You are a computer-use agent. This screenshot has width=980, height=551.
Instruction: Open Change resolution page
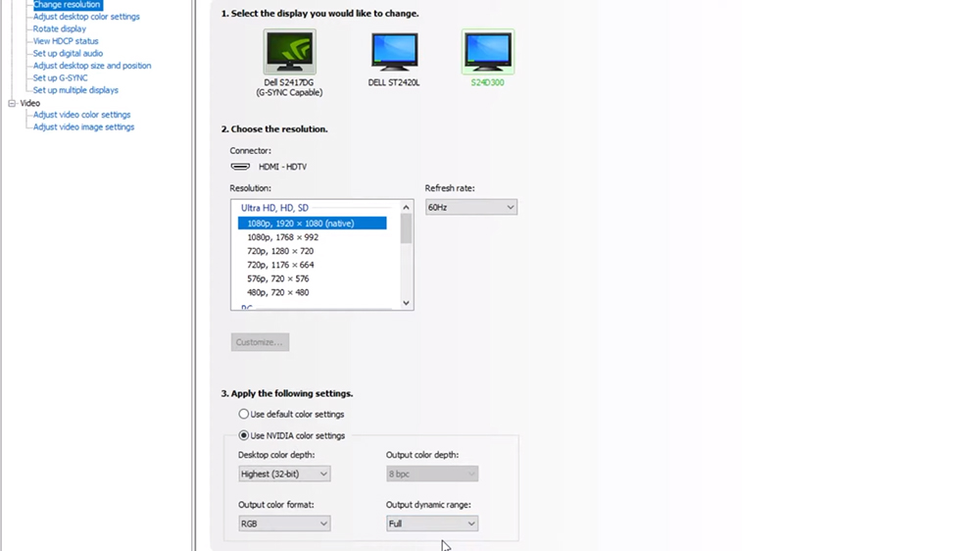[x=67, y=4]
